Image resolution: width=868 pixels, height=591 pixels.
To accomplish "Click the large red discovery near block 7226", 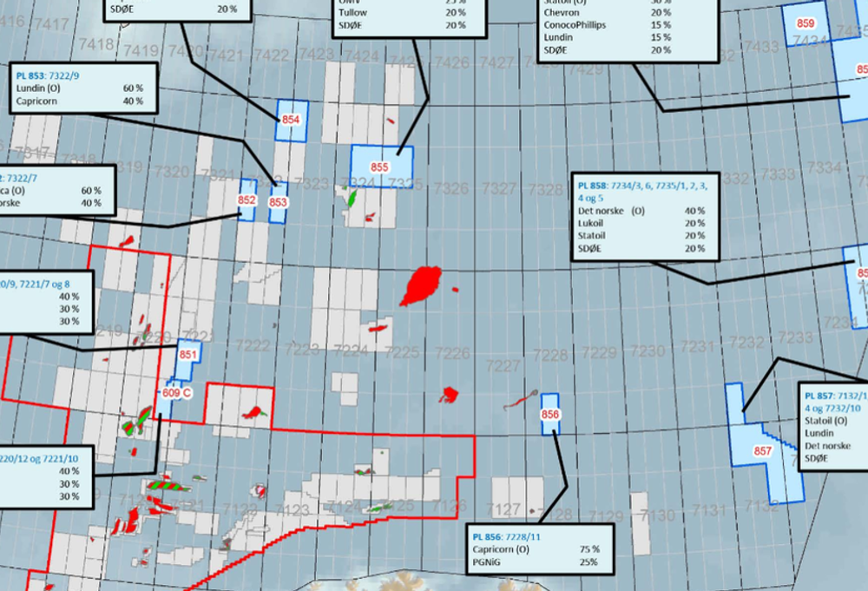I will tap(422, 285).
